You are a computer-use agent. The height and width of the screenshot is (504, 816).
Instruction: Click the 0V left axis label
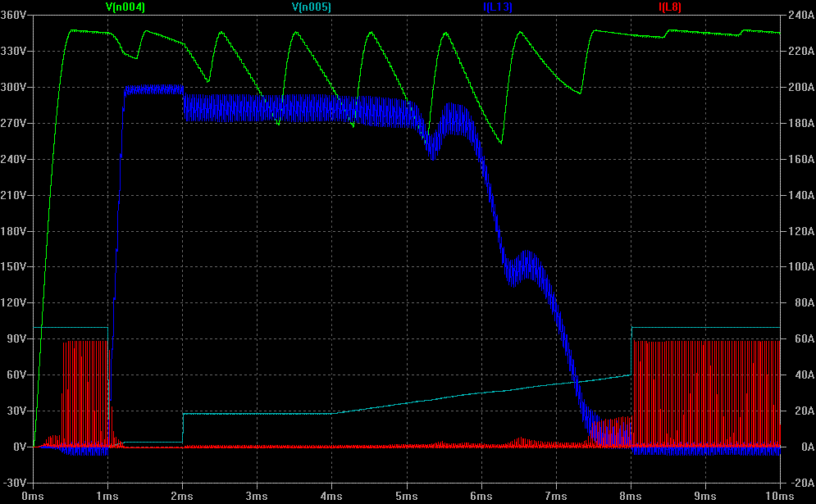pyautogui.click(x=21, y=447)
